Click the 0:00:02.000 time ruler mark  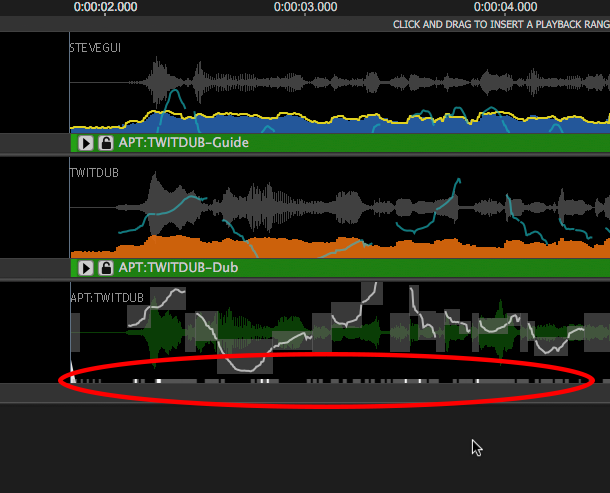pyautogui.click(x=105, y=7)
